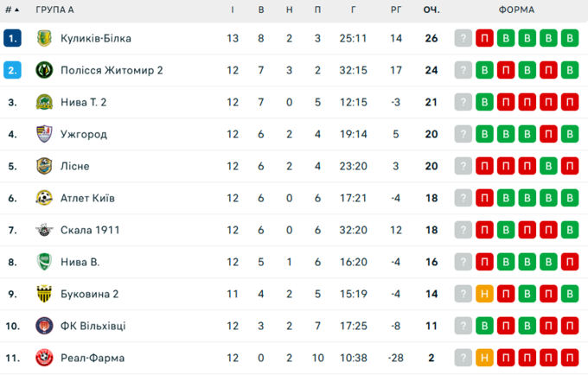Click the Полісся Житомир 2 club logo

pyautogui.click(x=45, y=70)
